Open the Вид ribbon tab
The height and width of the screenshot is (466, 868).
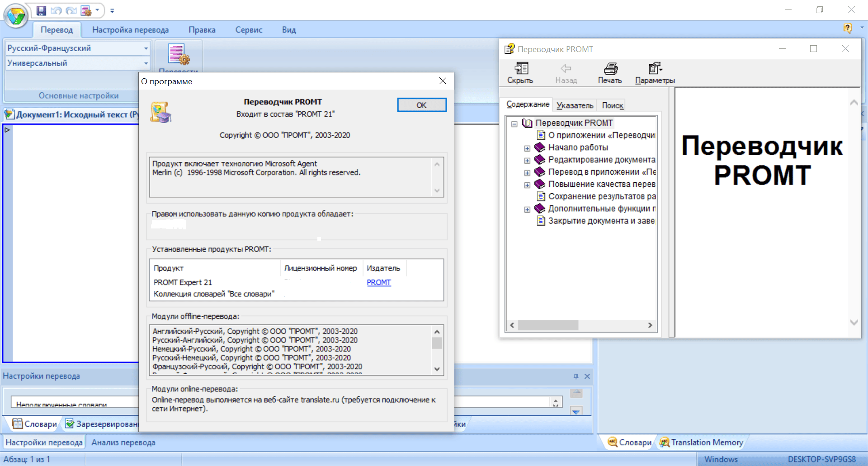(289, 30)
